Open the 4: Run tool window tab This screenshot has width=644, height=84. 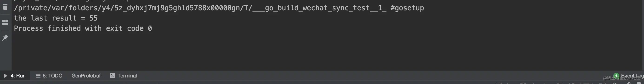pyautogui.click(x=15, y=76)
